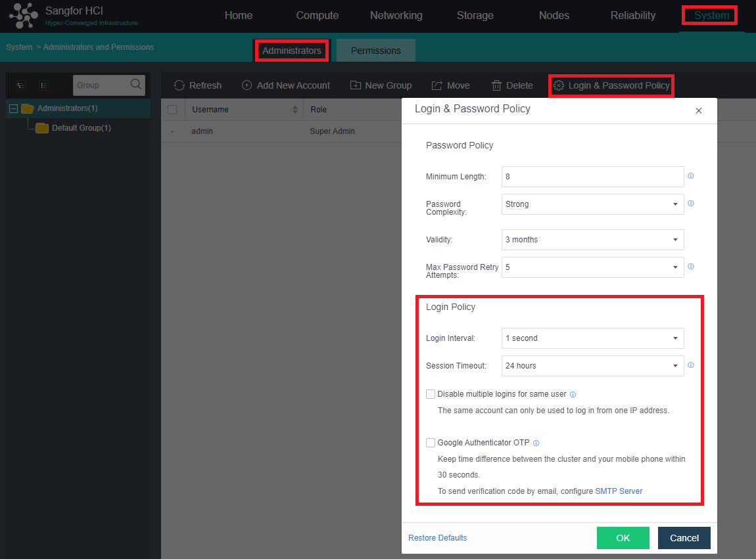Open the Storage menu
Image resolution: width=756 pixels, height=559 pixels.
tap(475, 15)
